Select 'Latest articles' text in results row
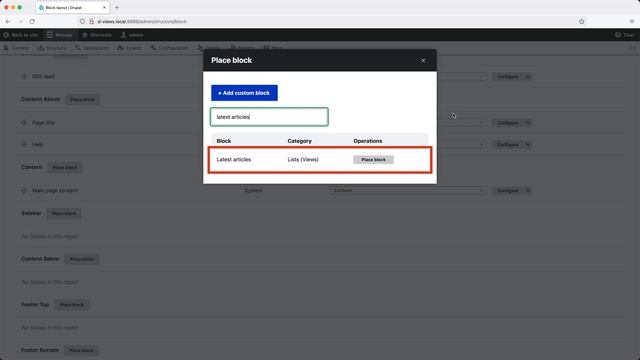Image resolution: width=640 pixels, height=360 pixels. tap(233, 160)
